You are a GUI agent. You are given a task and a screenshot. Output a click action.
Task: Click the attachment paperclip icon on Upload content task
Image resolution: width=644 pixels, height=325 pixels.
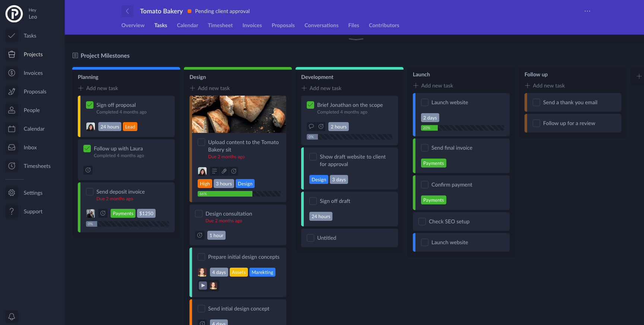pos(224,171)
